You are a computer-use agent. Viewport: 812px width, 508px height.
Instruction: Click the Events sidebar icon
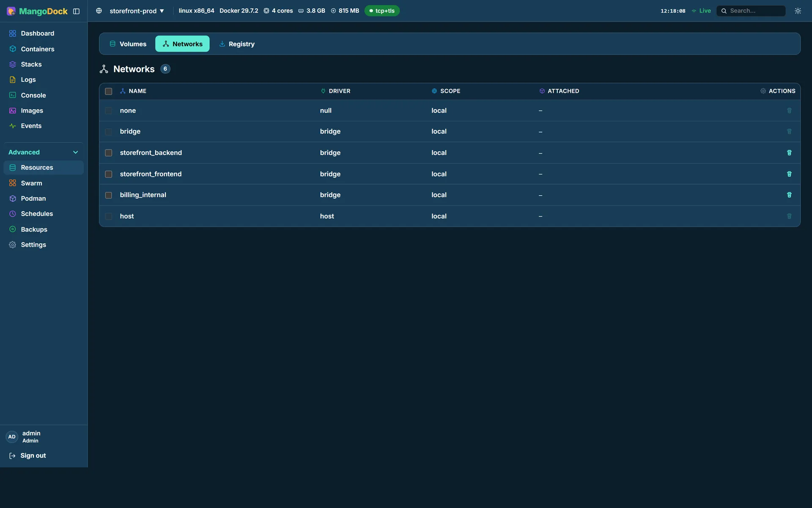13,126
